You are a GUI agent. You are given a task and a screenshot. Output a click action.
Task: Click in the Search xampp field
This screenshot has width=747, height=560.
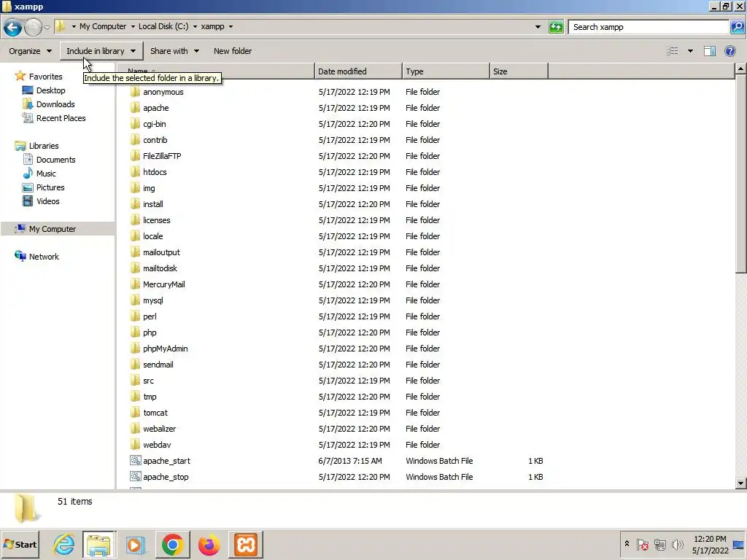coord(648,27)
